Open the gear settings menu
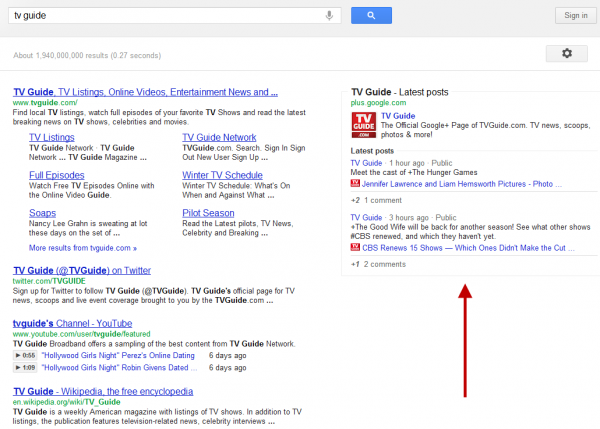Screen dimensions: 600x429 (x=567, y=54)
